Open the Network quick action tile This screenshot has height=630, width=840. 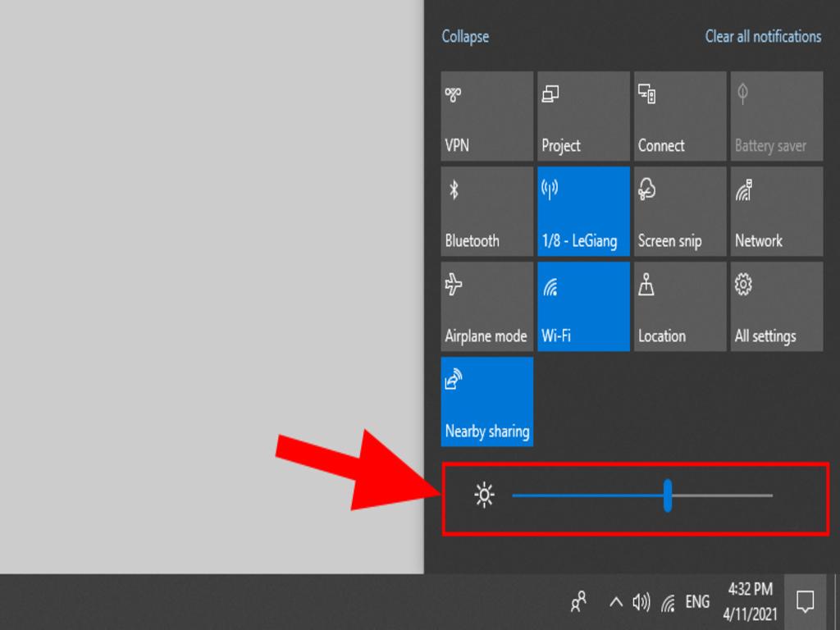(777, 212)
